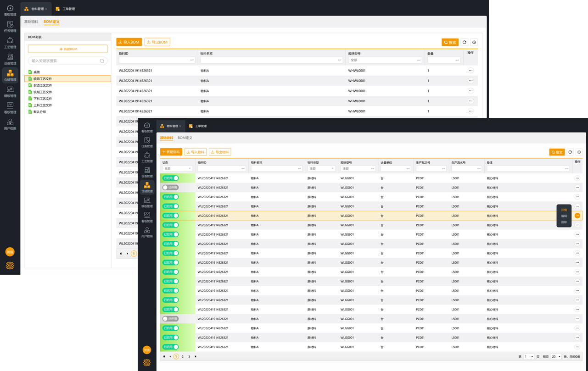Open 任务管理 in the front window sidebar
The image size is (588, 371).
pos(147,142)
